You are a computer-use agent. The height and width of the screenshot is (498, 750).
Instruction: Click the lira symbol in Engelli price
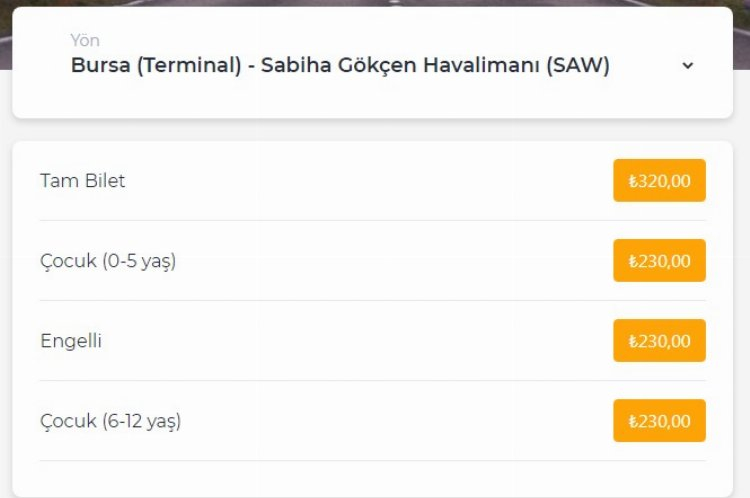[633, 342]
